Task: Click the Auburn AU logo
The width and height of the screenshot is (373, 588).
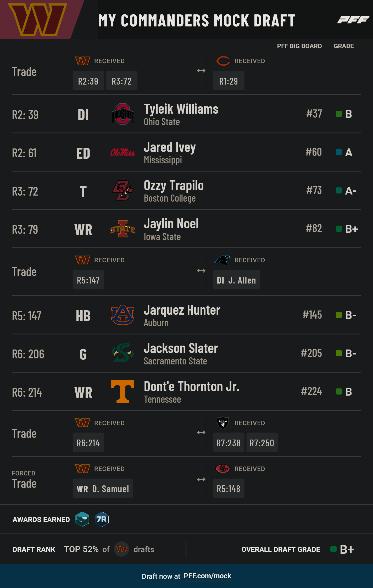Action: click(x=123, y=315)
